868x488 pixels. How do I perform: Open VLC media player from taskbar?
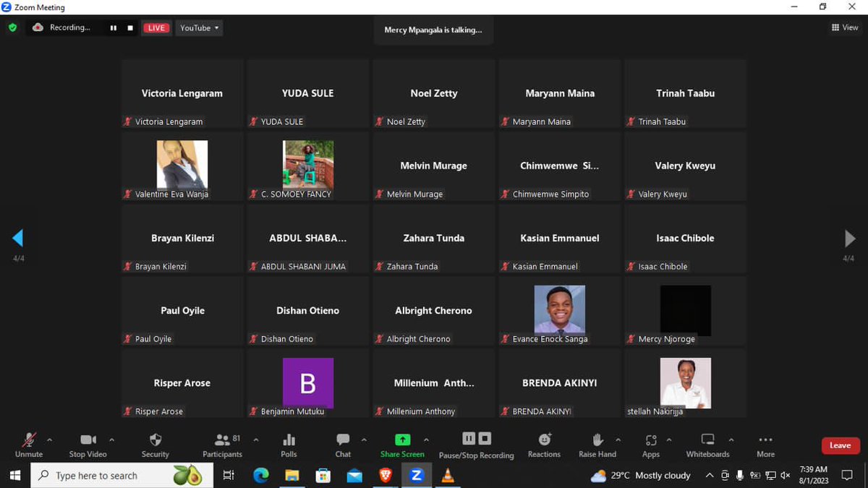click(x=448, y=475)
